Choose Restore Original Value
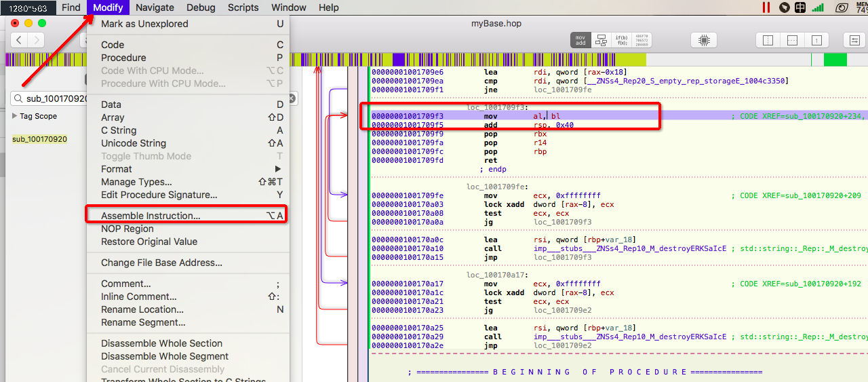 point(188,242)
